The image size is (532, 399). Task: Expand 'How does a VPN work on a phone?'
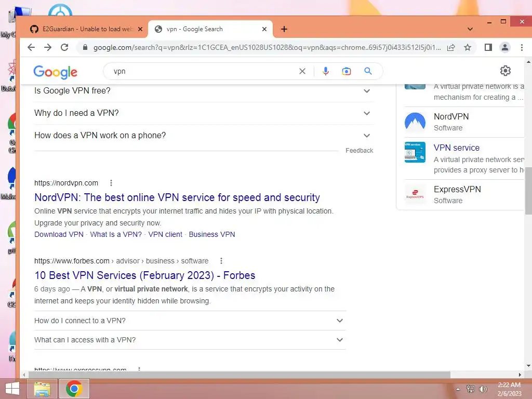[204, 136]
